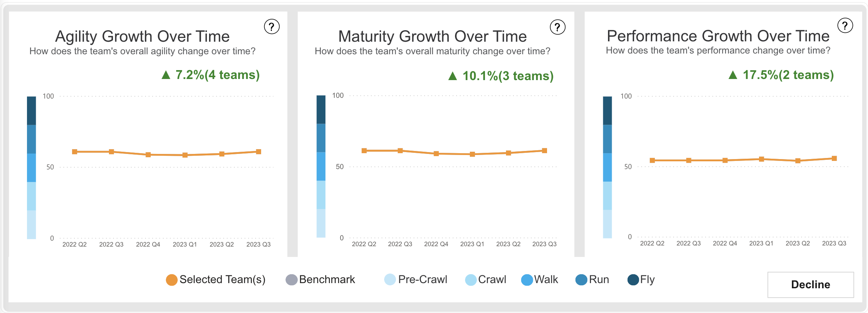
Task: Click the green arrow beside 17.5%(2 teams)
Action: [x=733, y=75]
